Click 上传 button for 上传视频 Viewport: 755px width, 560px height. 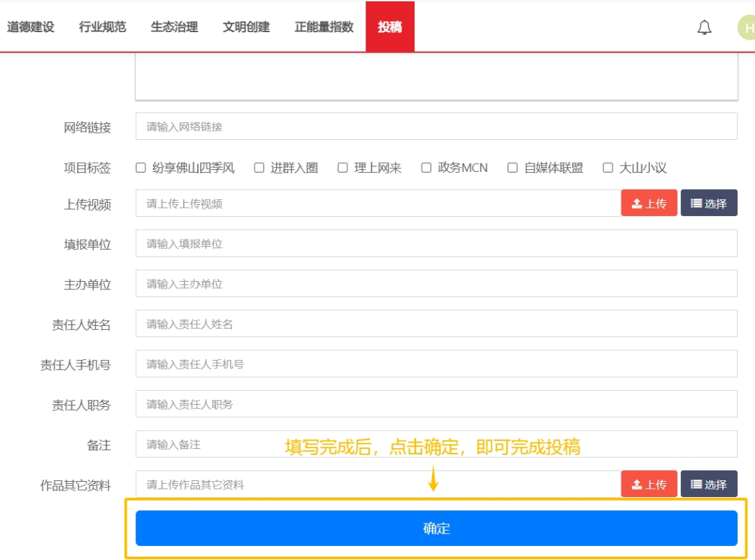click(649, 203)
